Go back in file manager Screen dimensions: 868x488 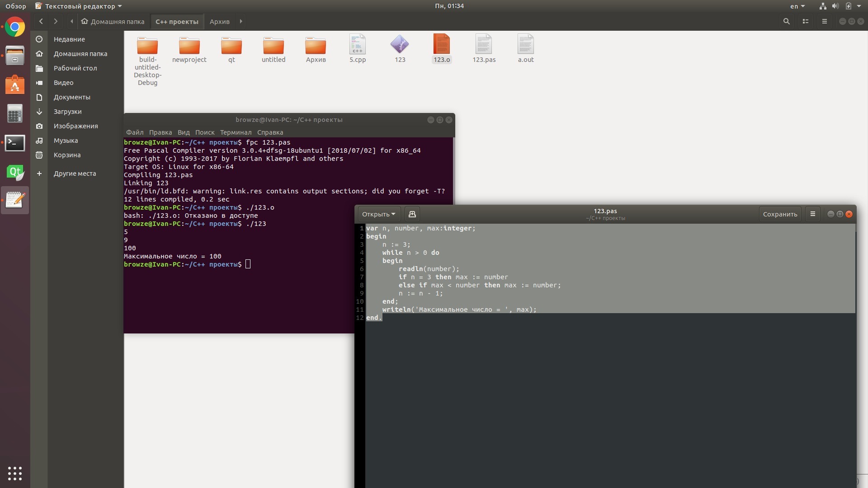click(41, 21)
